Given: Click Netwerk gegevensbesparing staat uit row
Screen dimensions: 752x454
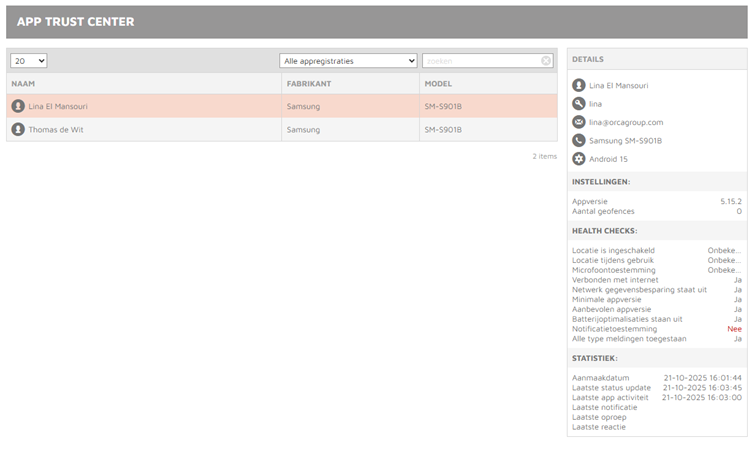Looking at the screenshot, I should click(657, 290).
